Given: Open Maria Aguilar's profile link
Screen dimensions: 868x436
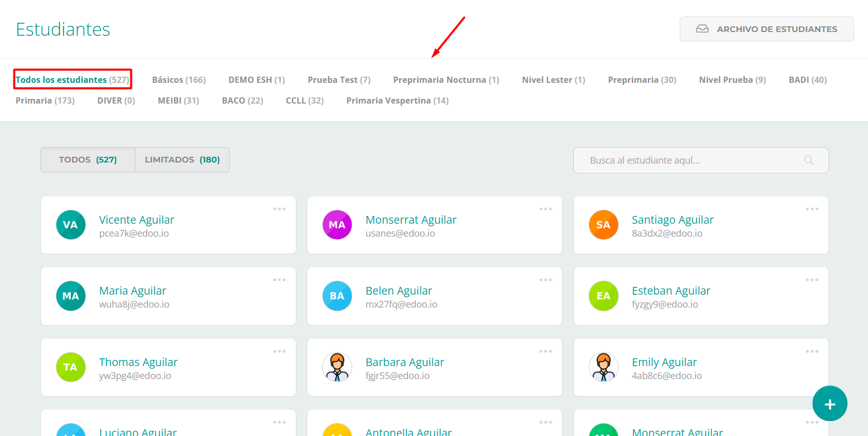Looking at the screenshot, I should tap(132, 290).
